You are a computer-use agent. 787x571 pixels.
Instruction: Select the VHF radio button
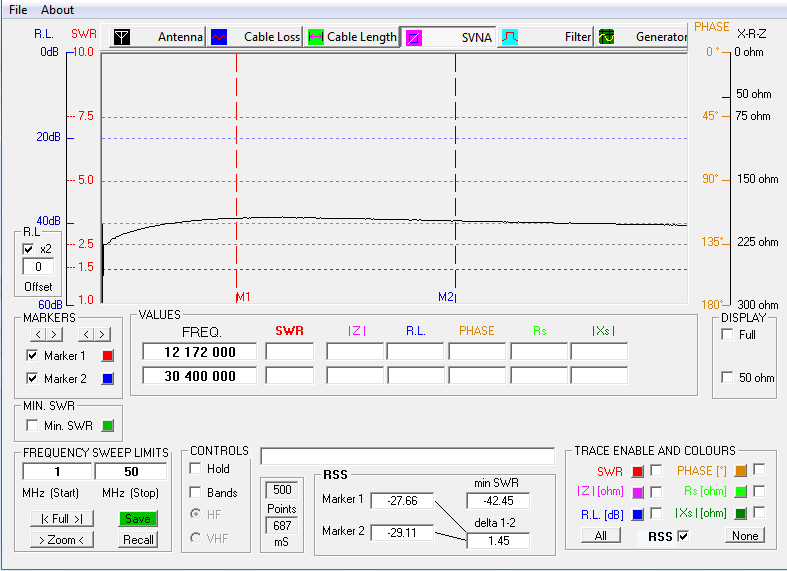196,538
